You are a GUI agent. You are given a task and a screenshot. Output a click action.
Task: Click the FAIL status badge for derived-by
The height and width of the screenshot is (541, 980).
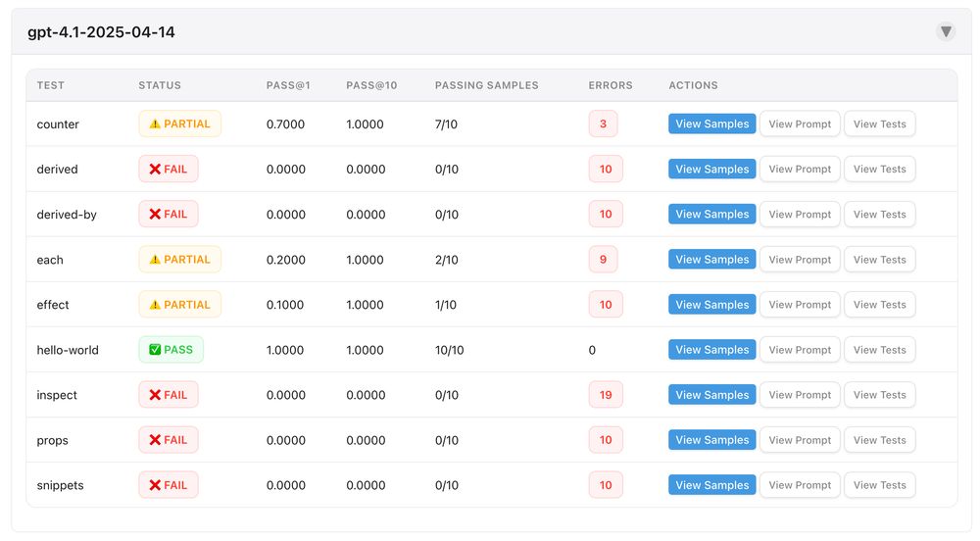pyautogui.click(x=169, y=214)
